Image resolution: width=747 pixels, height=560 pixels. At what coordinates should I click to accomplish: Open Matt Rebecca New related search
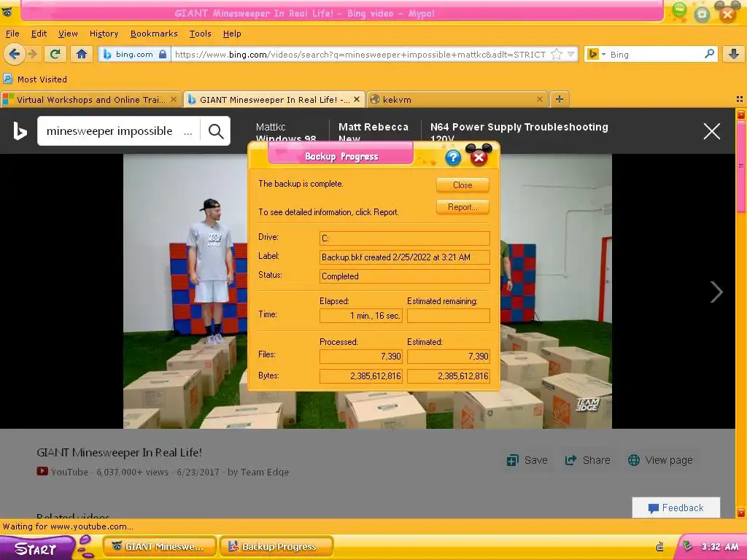click(x=373, y=132)
